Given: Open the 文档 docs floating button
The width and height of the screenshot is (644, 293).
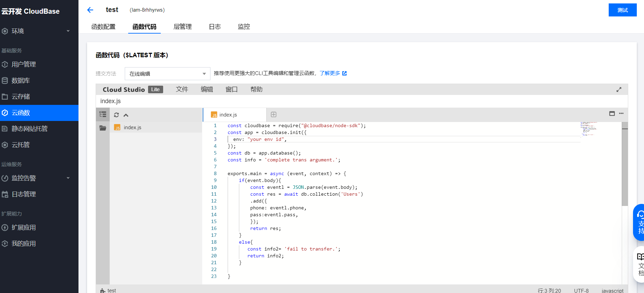Looking at the screenshot, I should coord(639,265).
